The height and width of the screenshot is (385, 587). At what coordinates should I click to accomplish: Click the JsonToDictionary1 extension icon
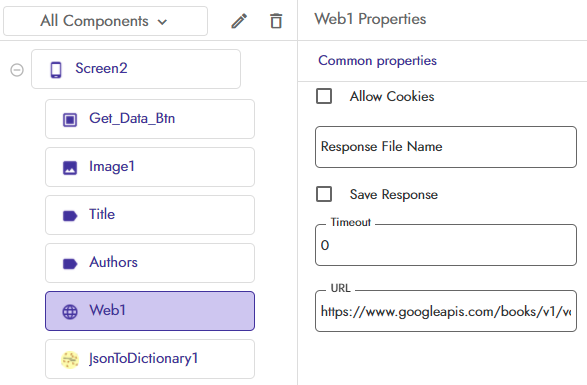(x=70, y=360)
